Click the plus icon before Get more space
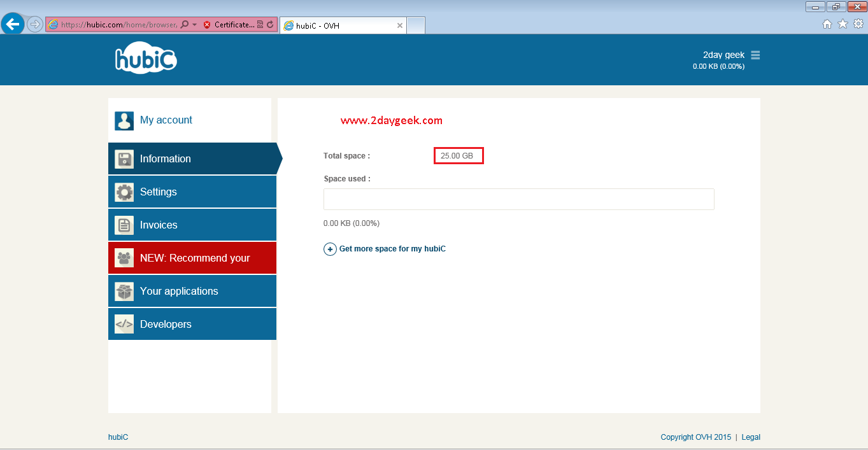Image resolution: width=868 pixels, height=450 pixels. tap(330, 250)
